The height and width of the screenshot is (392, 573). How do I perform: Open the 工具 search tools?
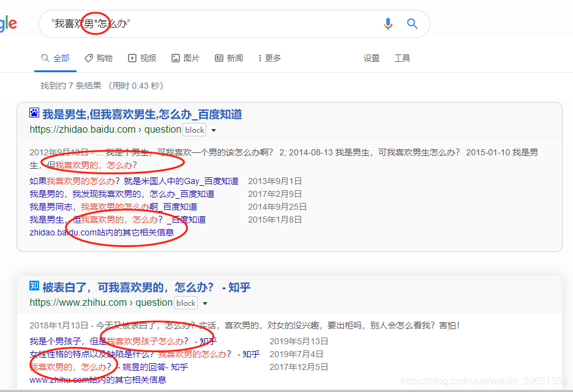(402, 58)
